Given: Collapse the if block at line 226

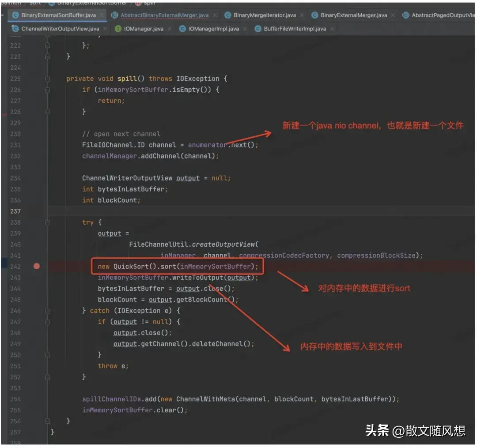Looking at the screenshot, I should click(48, 90).
